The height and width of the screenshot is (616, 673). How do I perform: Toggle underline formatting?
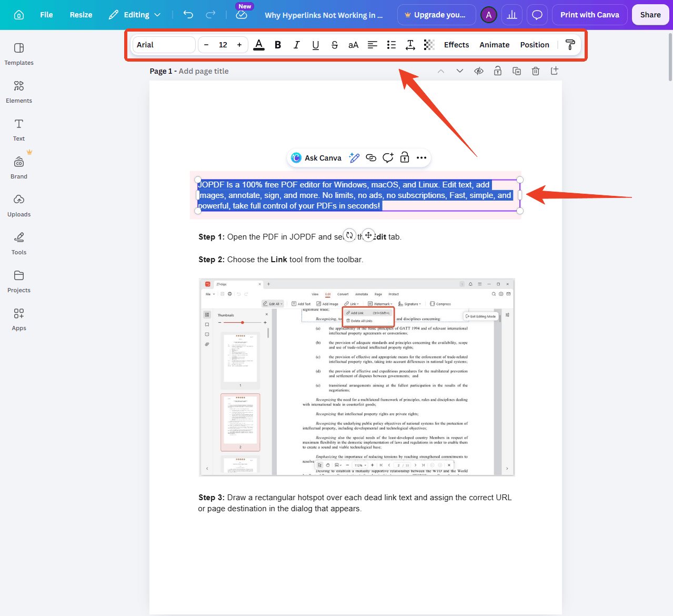tap(316, 45)
